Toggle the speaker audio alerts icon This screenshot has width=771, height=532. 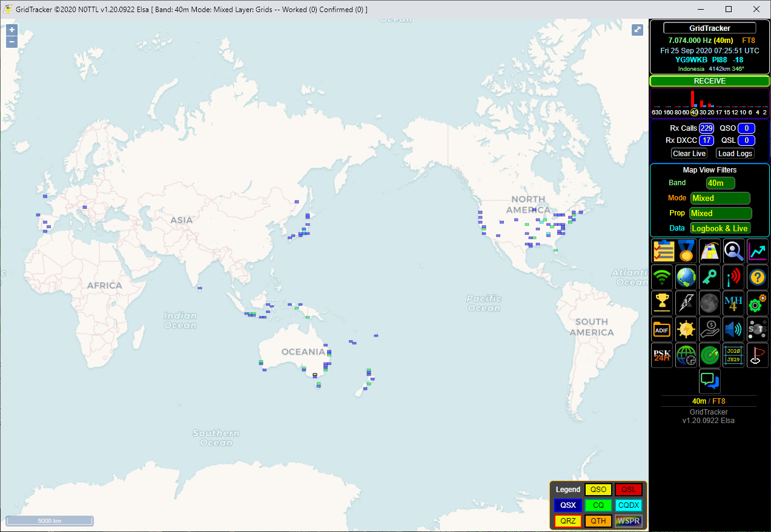tap(733, 329)
